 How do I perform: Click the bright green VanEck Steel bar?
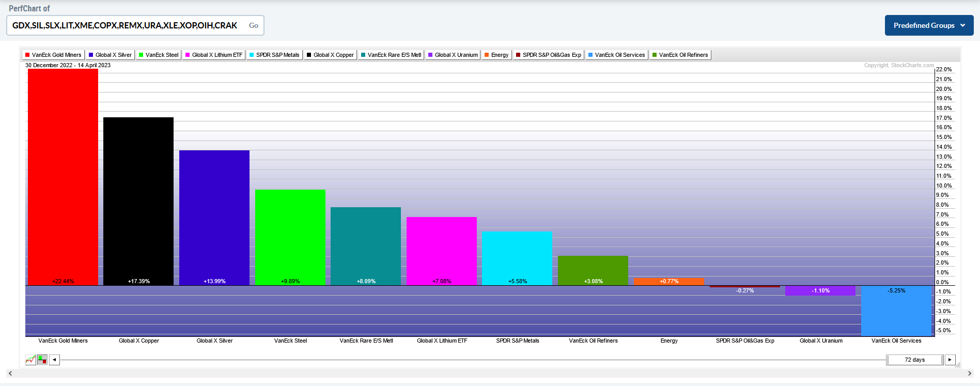pyautogui.click(x=290, y=237)
